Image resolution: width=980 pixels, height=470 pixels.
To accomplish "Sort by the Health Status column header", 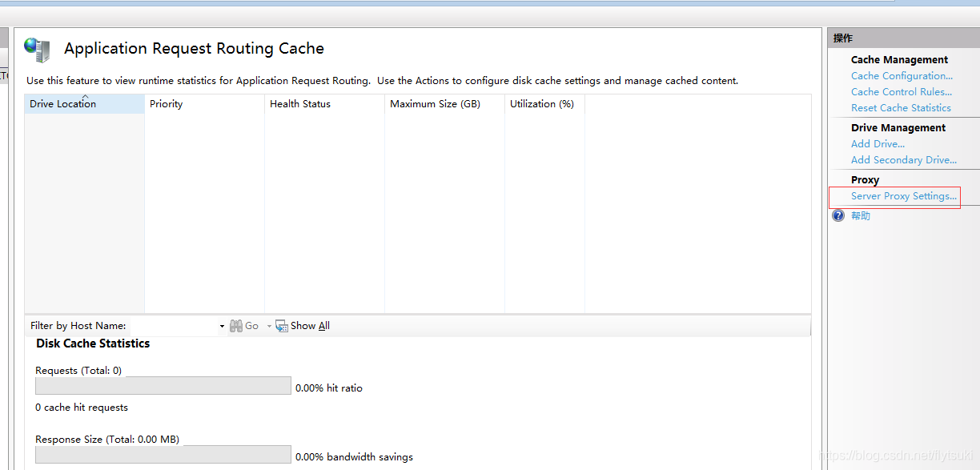I will (325, 104).
